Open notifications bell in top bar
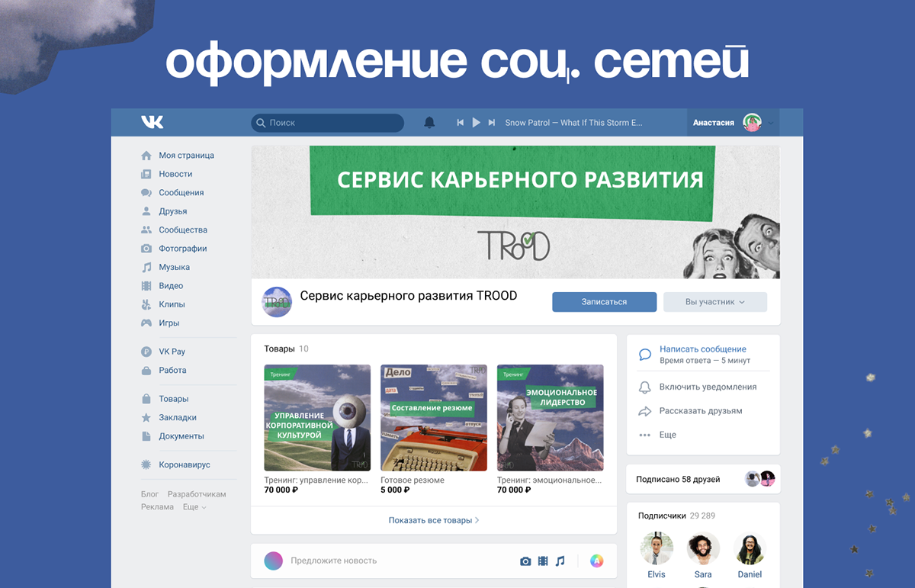This screenshot has height=588, width=915. pyautogui.click(x=429, y=122)
